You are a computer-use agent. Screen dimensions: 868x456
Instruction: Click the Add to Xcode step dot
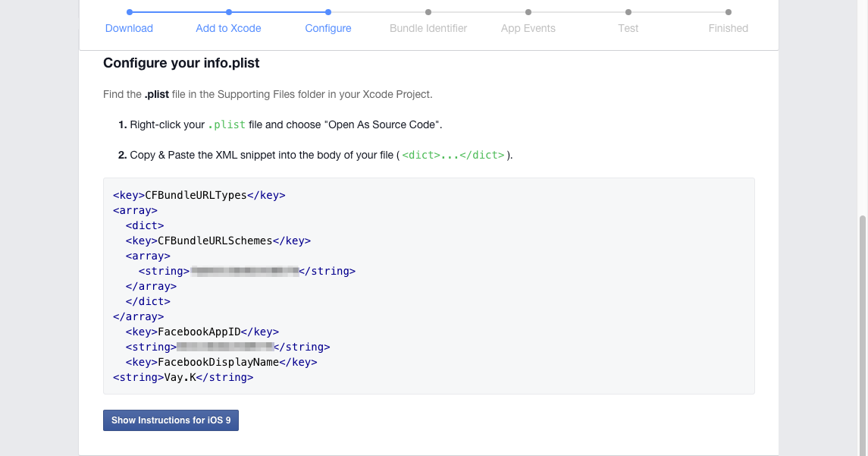pyautogui.click(x=229, y=12)
